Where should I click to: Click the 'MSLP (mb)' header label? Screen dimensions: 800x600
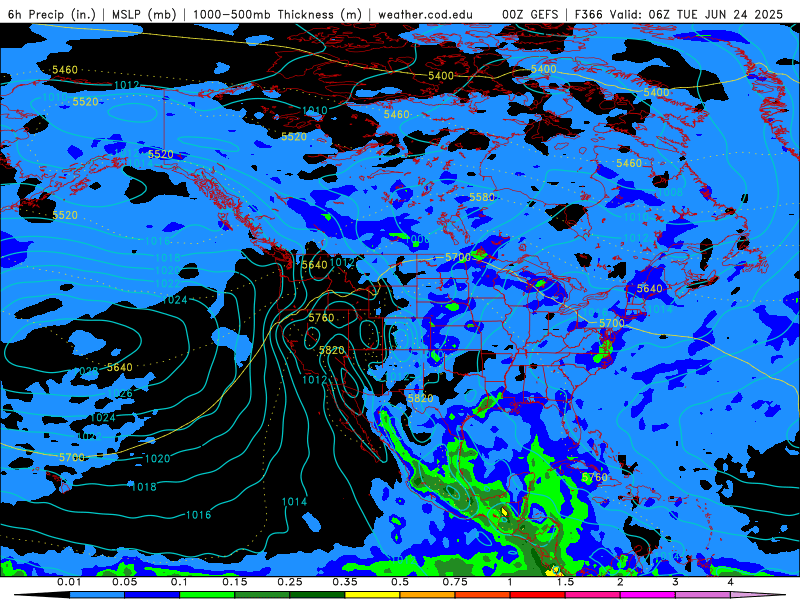(x=144, y=14)
